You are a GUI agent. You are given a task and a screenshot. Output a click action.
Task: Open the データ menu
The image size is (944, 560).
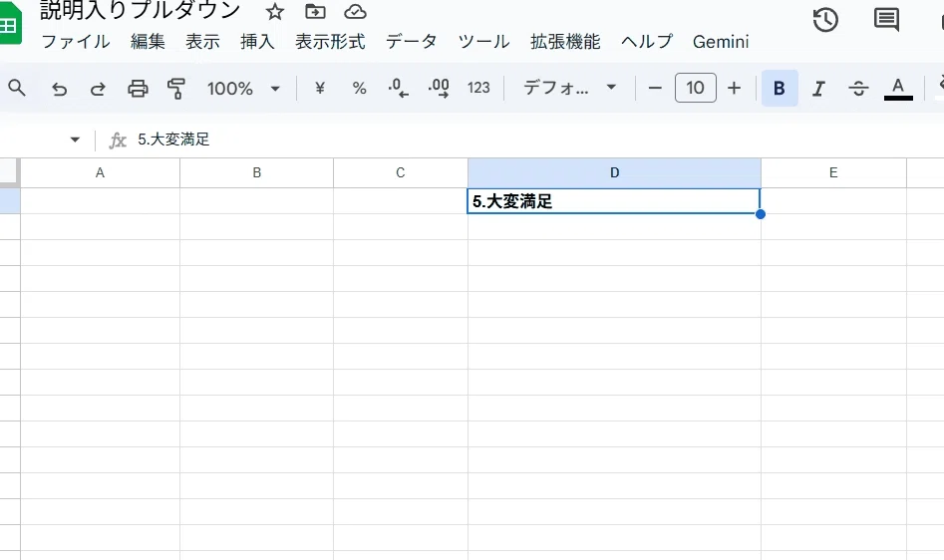pos(412,42)
